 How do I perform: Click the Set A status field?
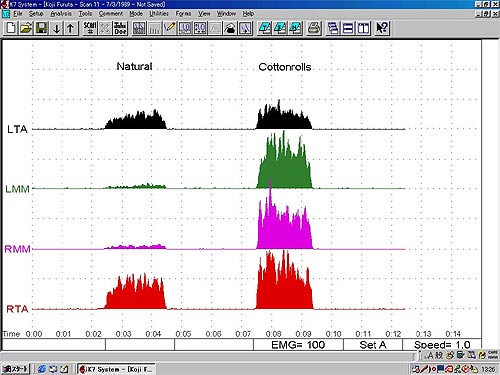click(373, 345)
